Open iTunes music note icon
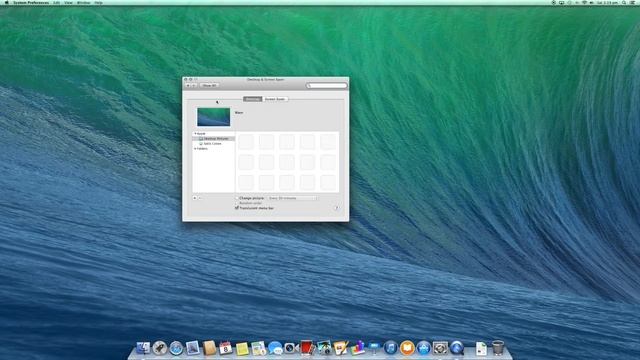 click(x=391, y=348)
